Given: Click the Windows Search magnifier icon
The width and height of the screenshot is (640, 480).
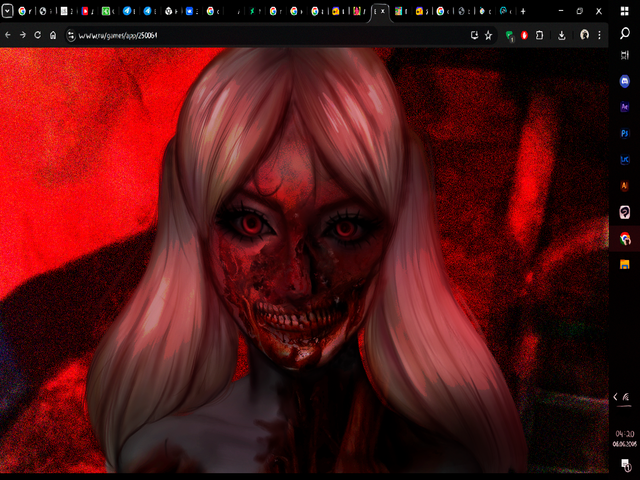Looking at the screenshot, I should coord(625,33).
